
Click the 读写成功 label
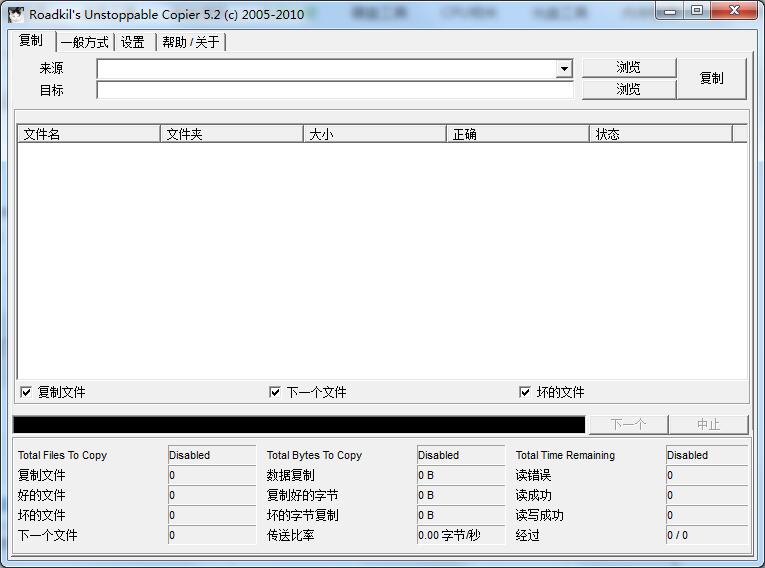pos(540,515)
